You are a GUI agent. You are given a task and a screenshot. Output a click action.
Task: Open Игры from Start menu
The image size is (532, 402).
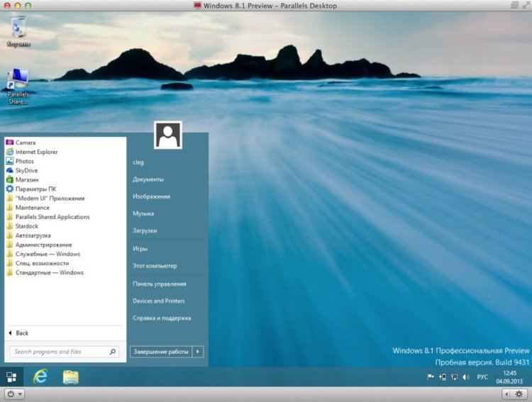[x=140, y=249]
